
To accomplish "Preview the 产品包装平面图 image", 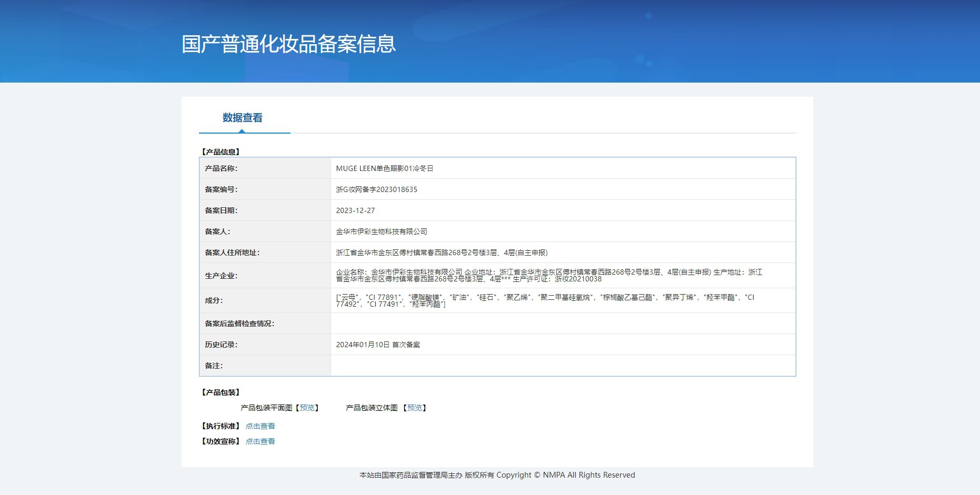I will [x=307, y=408].
